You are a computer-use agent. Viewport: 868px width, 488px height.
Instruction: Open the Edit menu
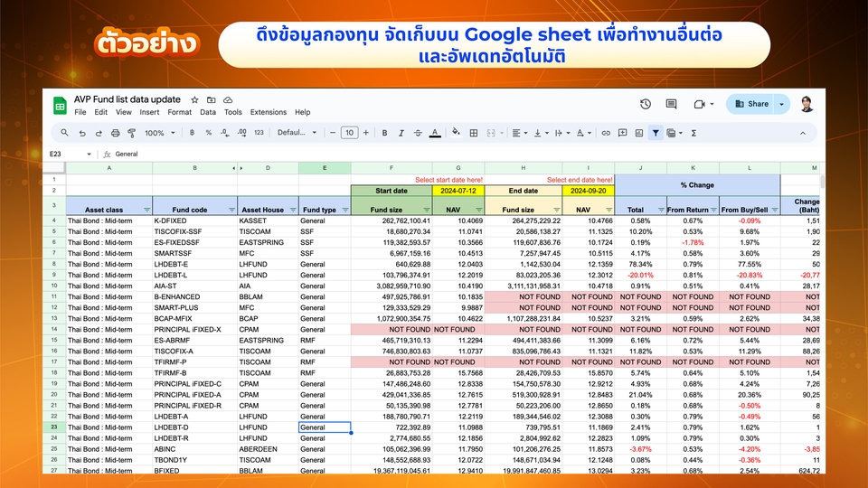pyautogui.click(x=100, y=112)
